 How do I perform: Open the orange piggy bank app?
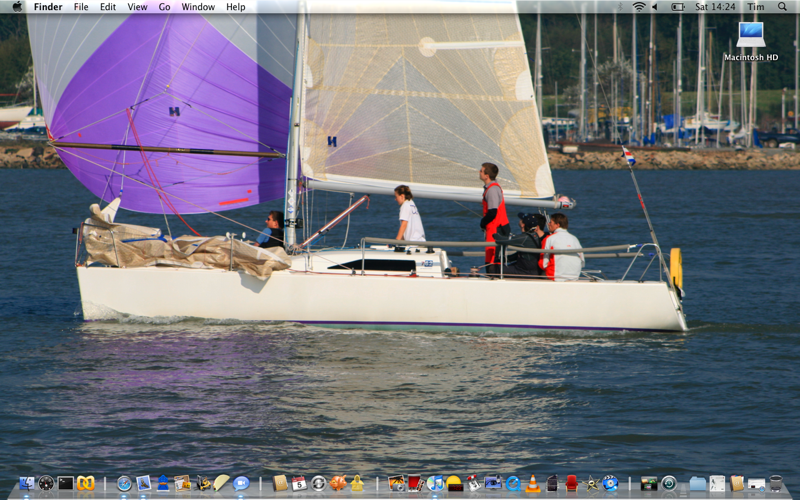coord(338,483)
